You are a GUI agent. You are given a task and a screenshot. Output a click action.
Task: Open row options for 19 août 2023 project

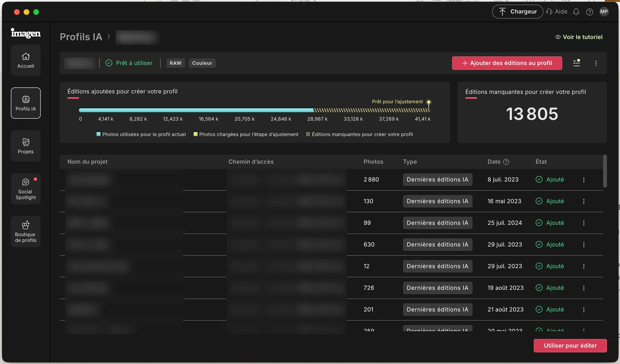[x=584, y=288]
